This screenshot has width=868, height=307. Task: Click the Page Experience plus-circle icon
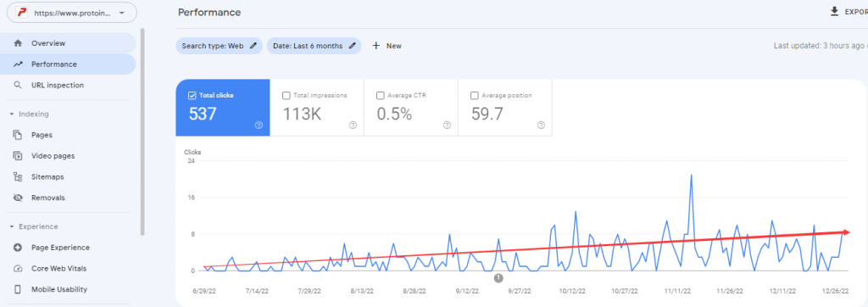point(19,248)
